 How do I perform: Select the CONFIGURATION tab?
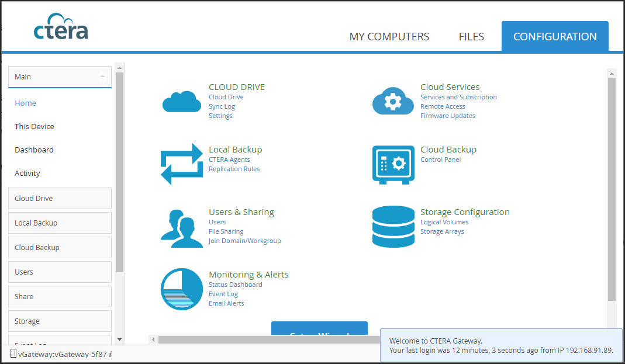(555, 36)
